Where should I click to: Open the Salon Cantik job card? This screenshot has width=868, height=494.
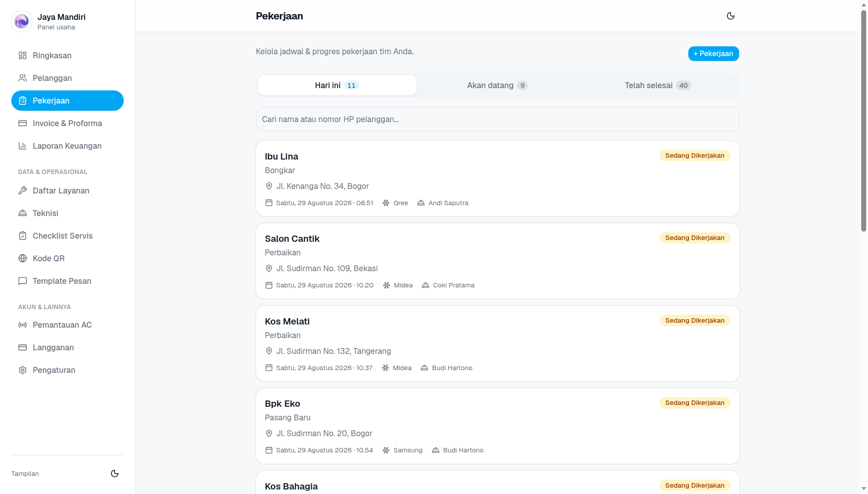click(x=497, y=261)
